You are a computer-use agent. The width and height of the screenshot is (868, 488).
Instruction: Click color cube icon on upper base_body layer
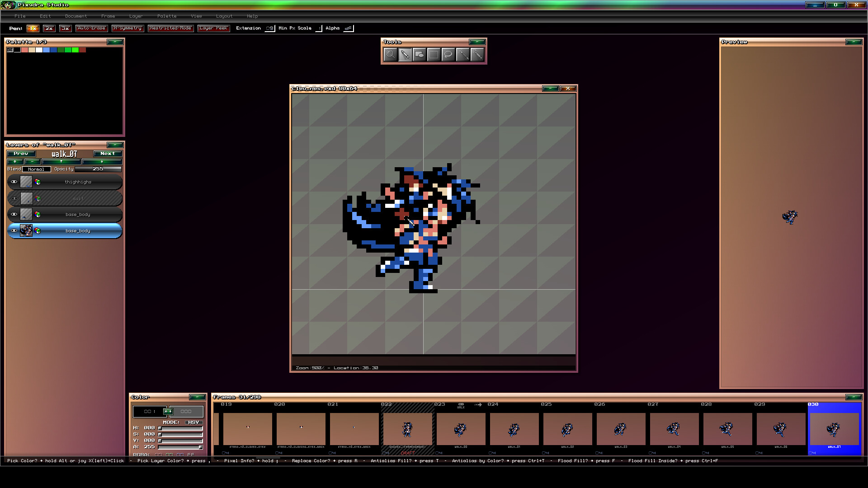pyautogui.click(x=38, y=215)
